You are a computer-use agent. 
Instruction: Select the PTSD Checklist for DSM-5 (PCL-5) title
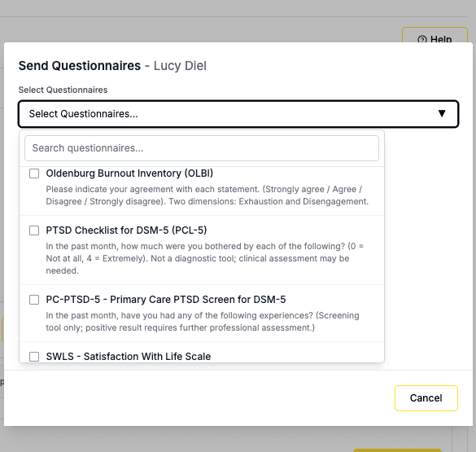point(126,230)
